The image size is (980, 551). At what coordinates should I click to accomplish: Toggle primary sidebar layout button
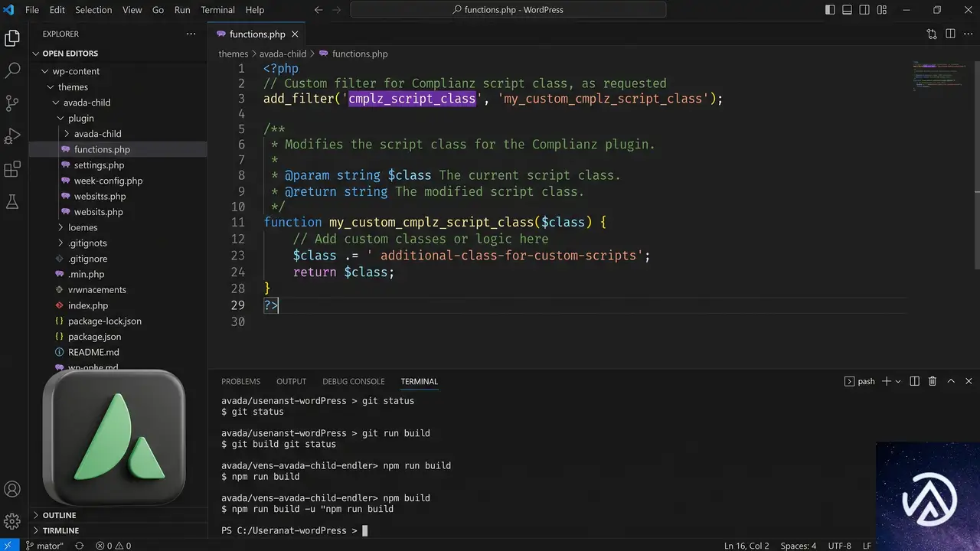coord(830,10)
